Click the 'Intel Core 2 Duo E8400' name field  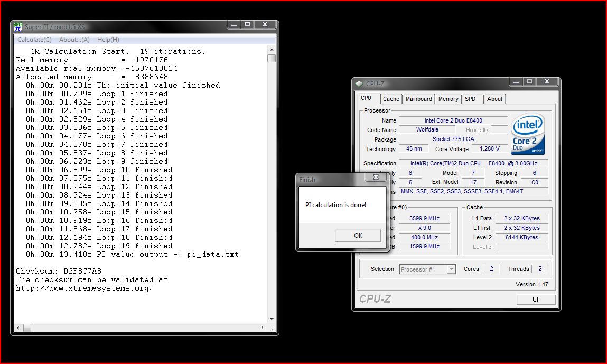(453, 120)
